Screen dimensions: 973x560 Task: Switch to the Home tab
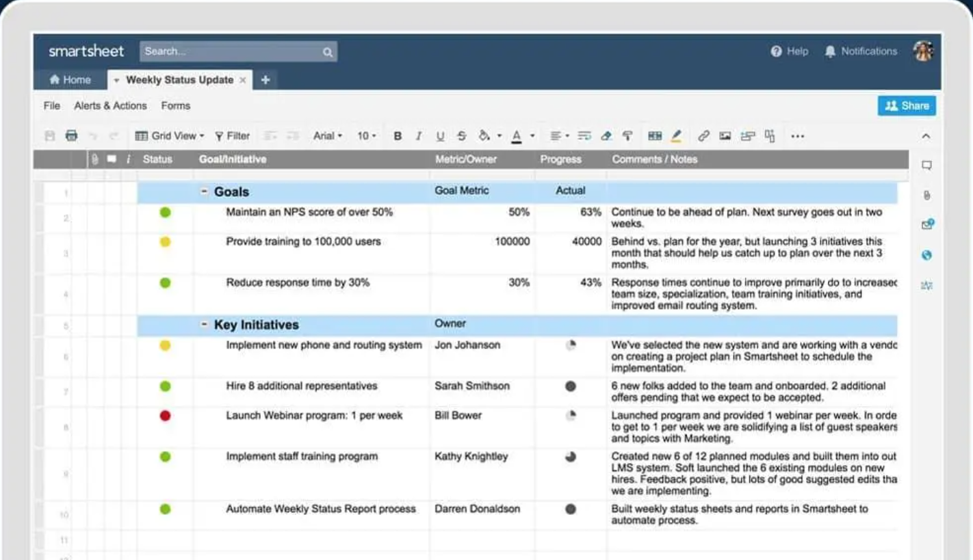click(70, 80)
